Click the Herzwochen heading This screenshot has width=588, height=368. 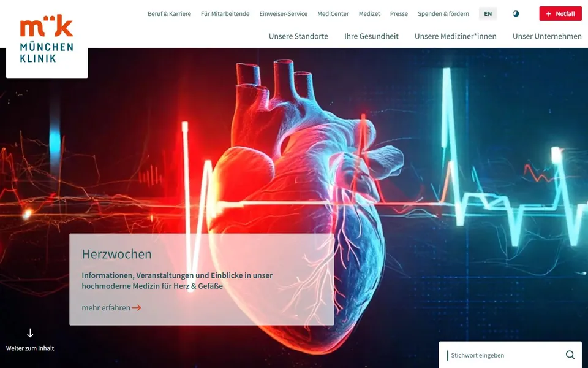point(116,254)
